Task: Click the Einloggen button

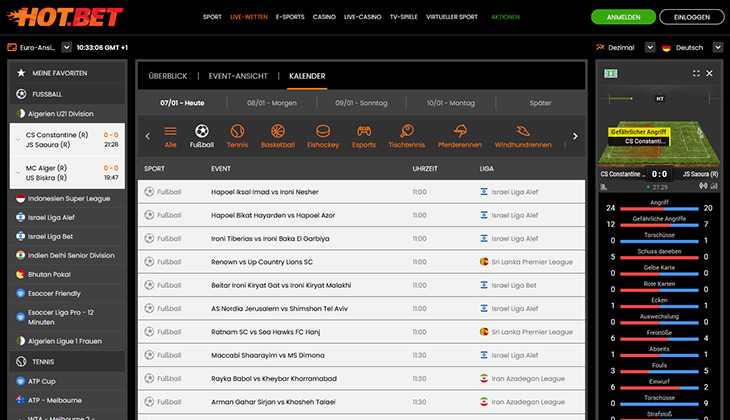Action: [692, 17]
